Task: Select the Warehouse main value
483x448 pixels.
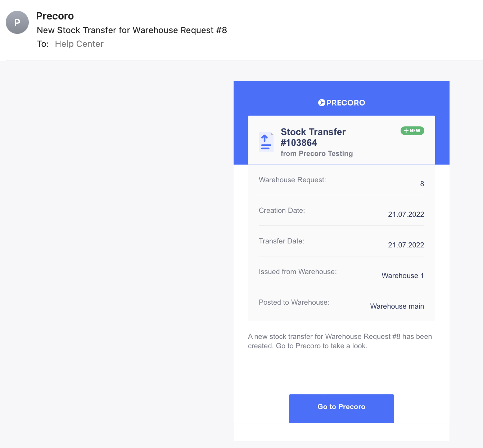Action: tap(397, 306)
